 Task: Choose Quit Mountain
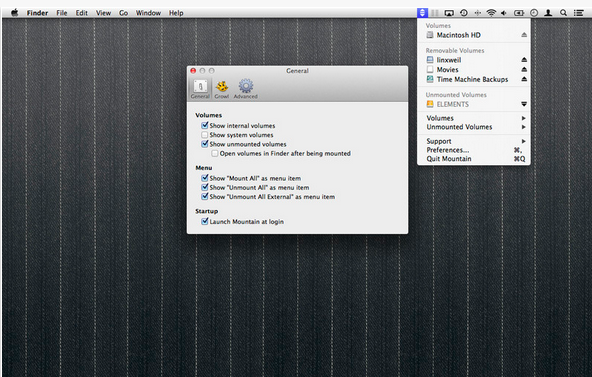(x=474, y=159)
